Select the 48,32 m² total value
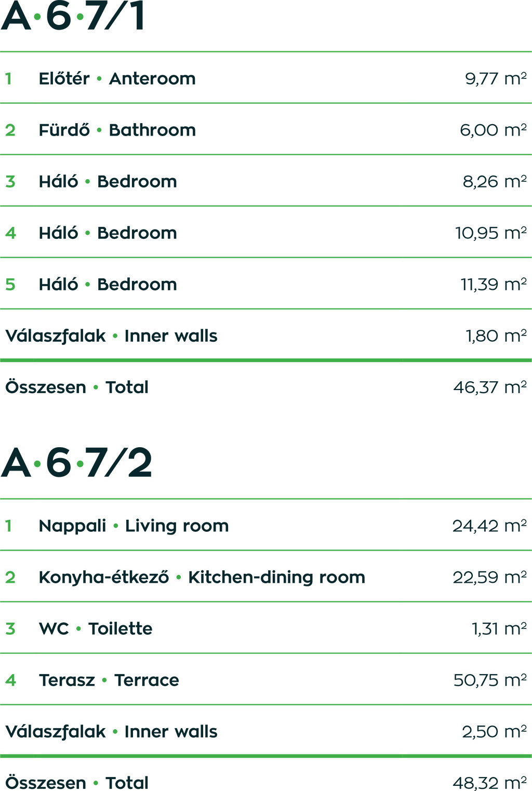The width and height of the screenshot is (532, 791). 489,782
